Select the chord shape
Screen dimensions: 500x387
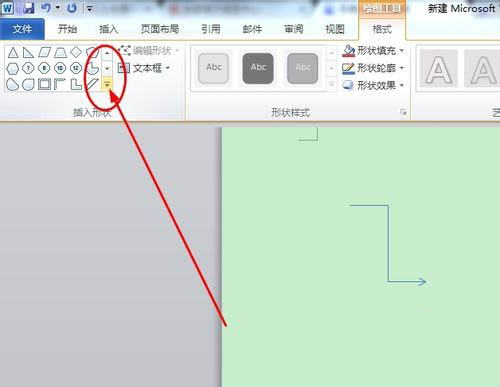pyautogui.click(x=12, y=84)
